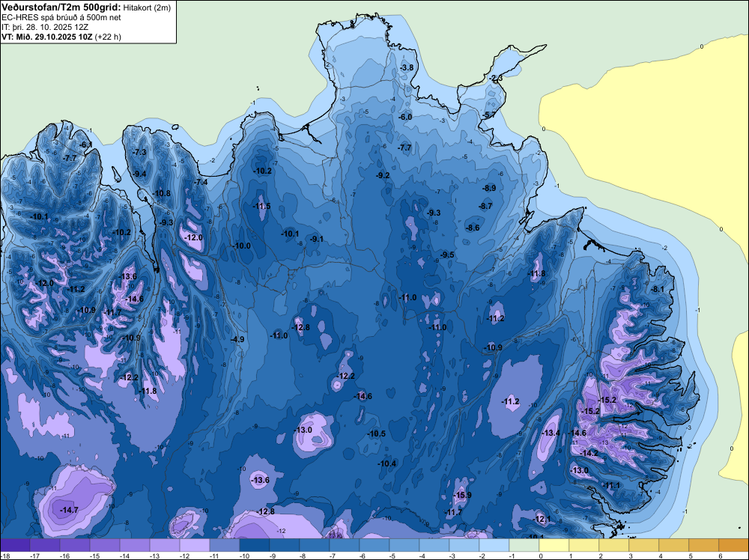Image resolution: width=749 pixels, height=560 pixels.
Task: Click the legend scale label "-2"
Action: coord(482,556)
